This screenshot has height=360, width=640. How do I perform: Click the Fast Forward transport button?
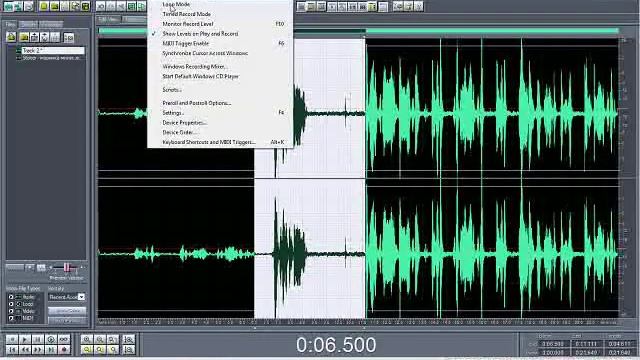click(x=38, y=350)
